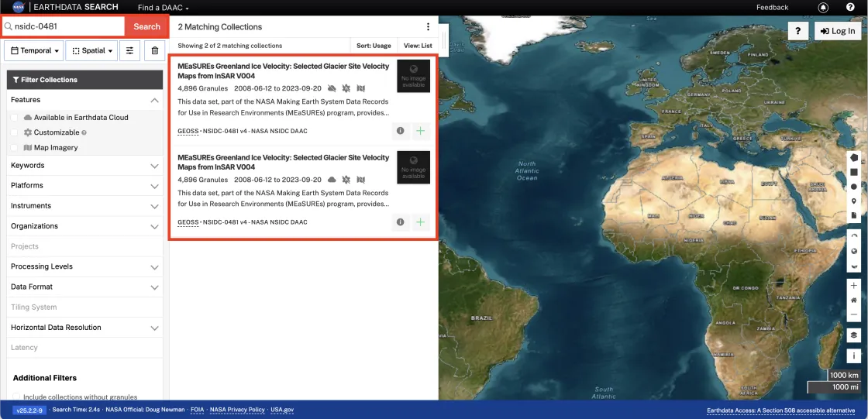The image size is (868, 419).
Task: Click the nsidc-0481 search input field
Action: point(66,26)
